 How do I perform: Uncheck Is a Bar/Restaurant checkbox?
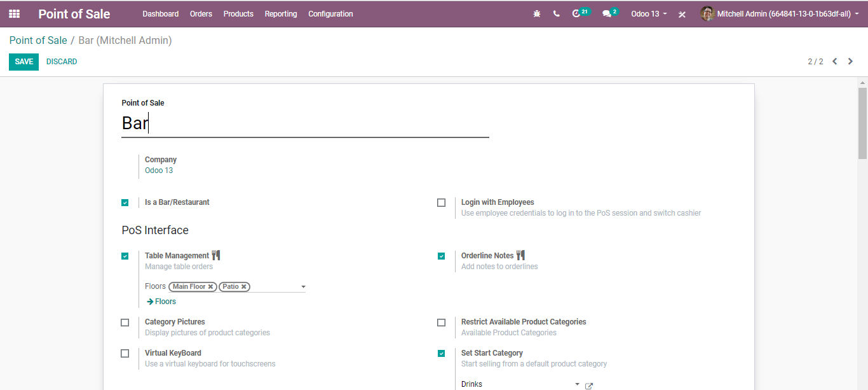pyautogui.click(x=125, y=203)
